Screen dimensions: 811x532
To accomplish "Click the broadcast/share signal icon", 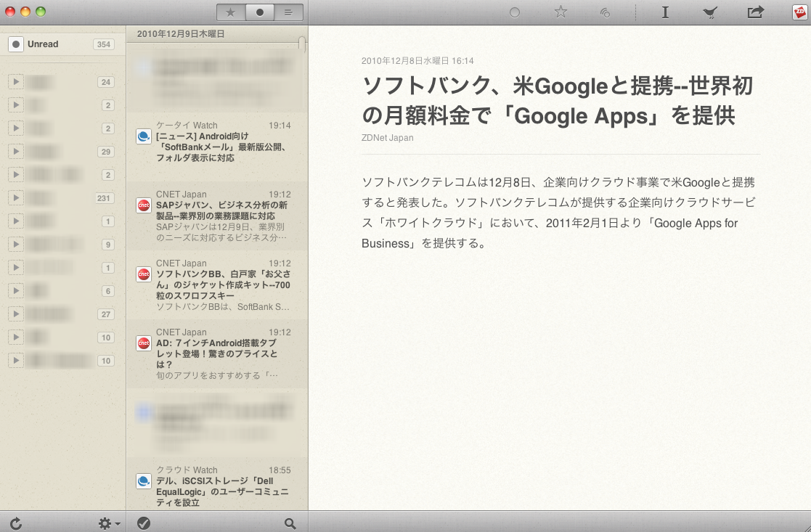I will 605,12.
